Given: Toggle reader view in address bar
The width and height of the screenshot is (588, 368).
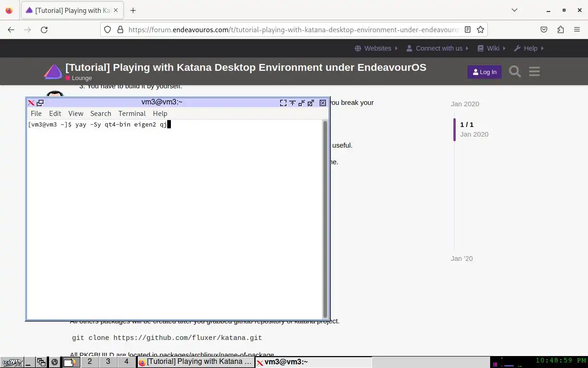Looking at the screenshot, I should [468, 29].
